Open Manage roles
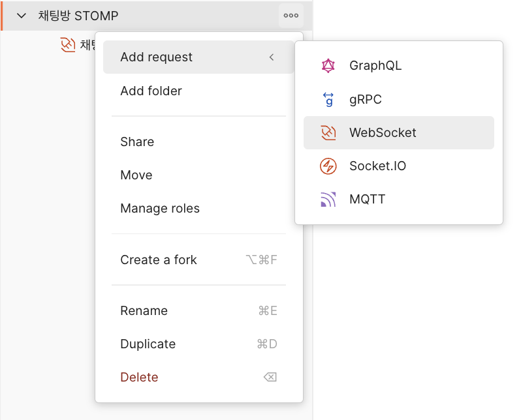This screenshot has height=420, width=521. [198, 209]
